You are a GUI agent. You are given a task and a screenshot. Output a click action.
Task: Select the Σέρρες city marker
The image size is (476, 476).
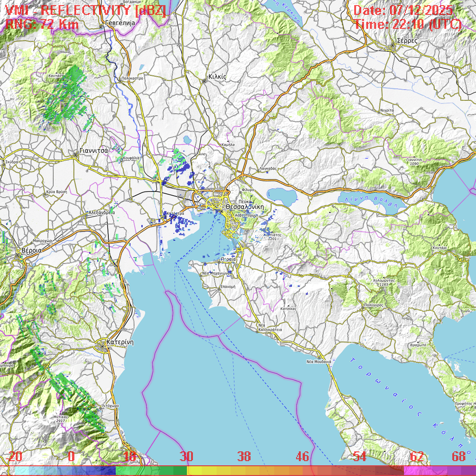(x=393, y=46)
